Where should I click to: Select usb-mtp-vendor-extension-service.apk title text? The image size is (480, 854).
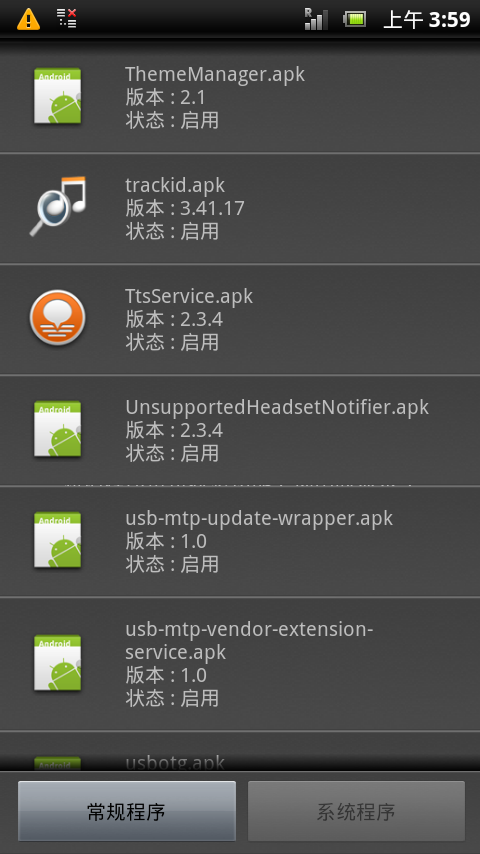click(249, 640)
